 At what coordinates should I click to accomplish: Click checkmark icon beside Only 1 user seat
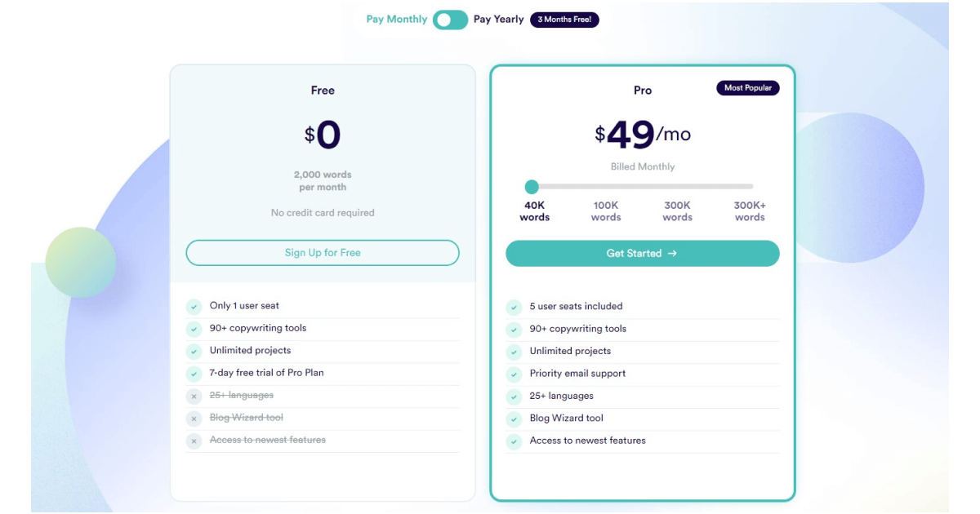click(194, 307)
